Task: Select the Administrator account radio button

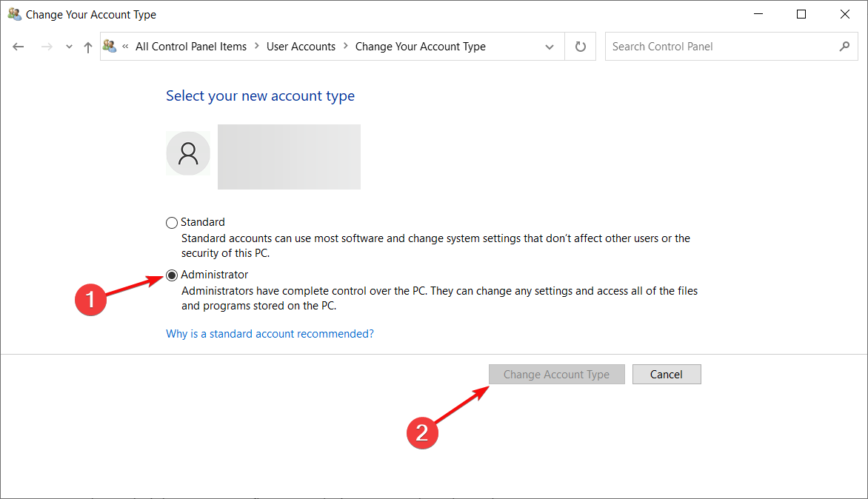Action: pos(172,275)
